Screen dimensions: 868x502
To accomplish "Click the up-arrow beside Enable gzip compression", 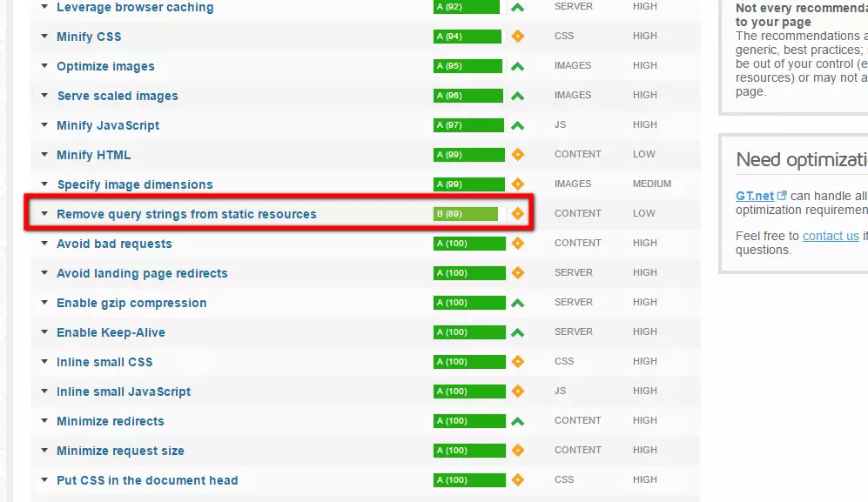I will click(519, 302).
